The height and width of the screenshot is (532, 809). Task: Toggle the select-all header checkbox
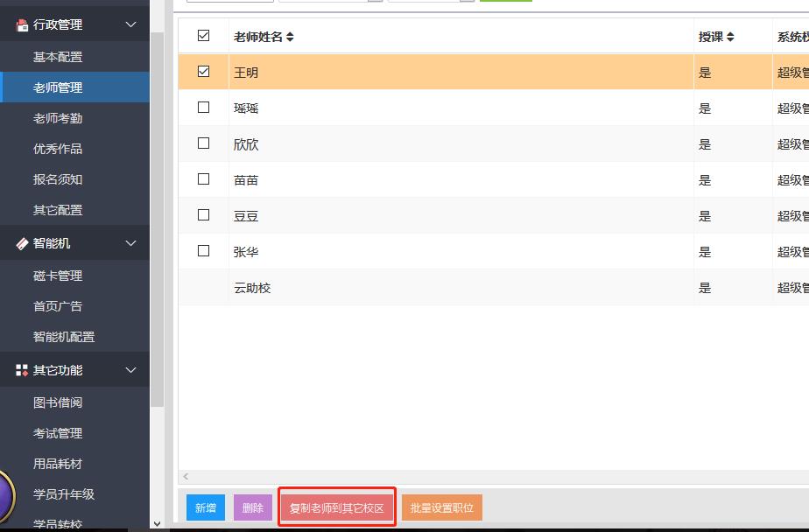pos(204,36)
